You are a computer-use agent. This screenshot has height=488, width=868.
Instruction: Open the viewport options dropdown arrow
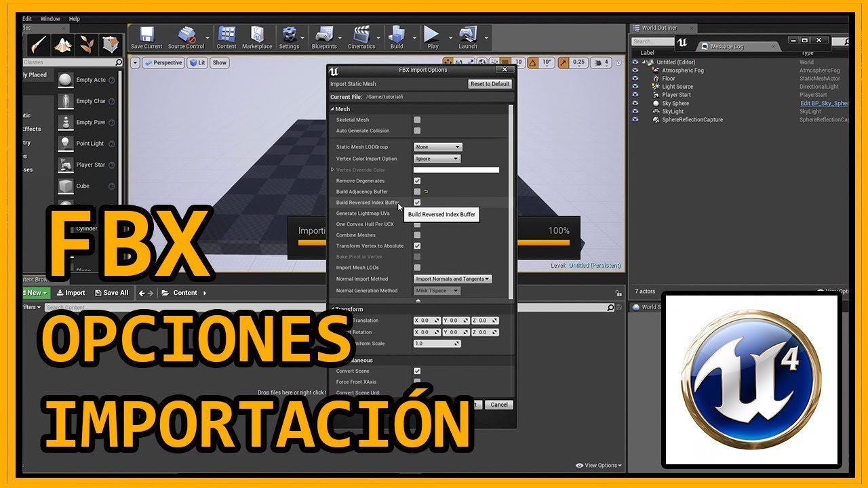[x=135, y=62]
